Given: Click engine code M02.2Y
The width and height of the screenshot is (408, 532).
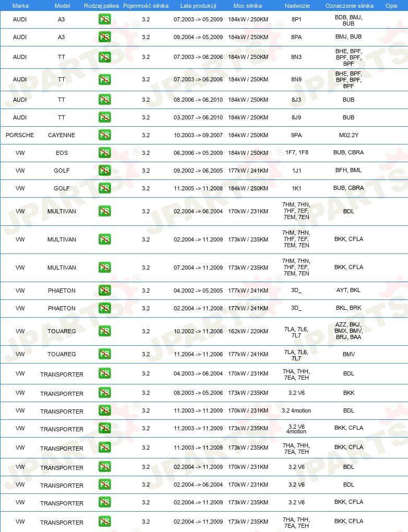Looking at the screenshot, I should click(349, 135).
